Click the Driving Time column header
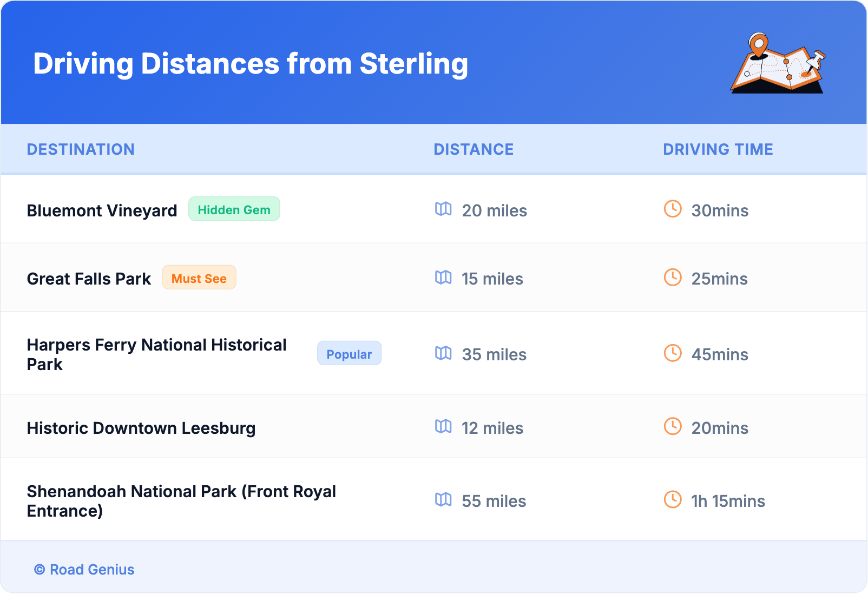Viewport: 868px width, 594px height. pos(718,149)
